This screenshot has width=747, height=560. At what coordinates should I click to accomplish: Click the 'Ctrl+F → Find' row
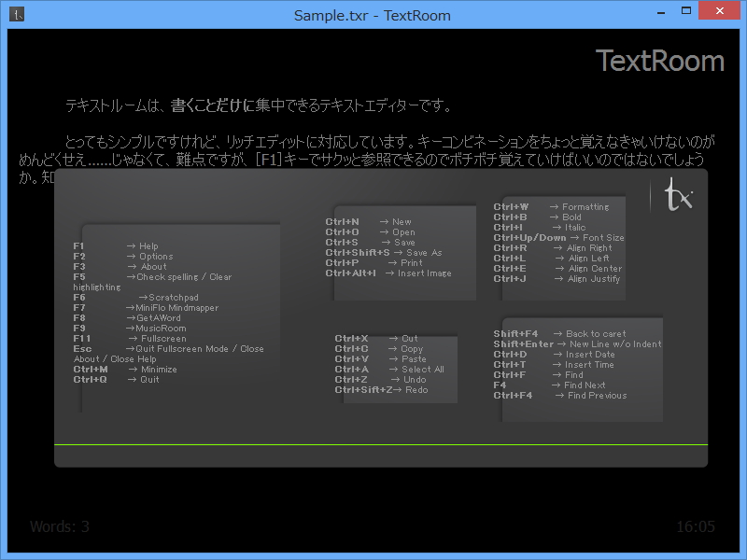tap(539, 375)
